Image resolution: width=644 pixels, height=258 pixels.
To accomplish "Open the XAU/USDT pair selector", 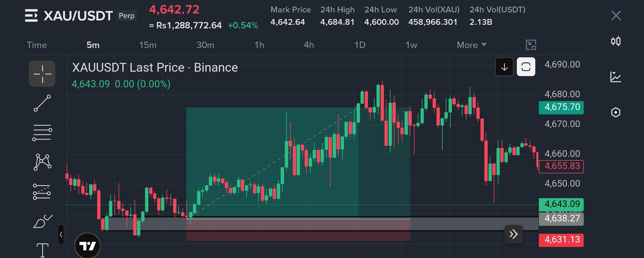I will click(78, 16).
